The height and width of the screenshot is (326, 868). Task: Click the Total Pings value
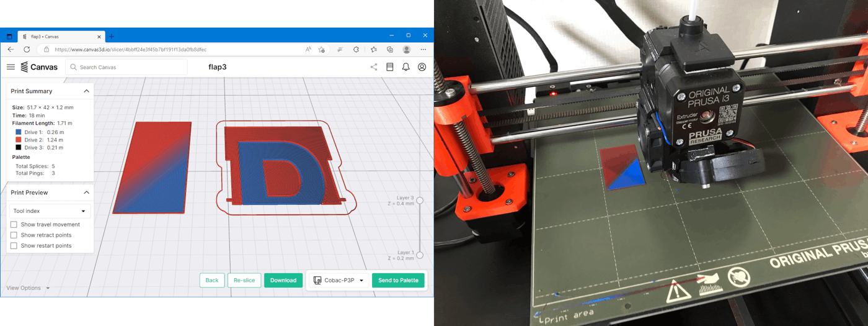tap(53, 173)
